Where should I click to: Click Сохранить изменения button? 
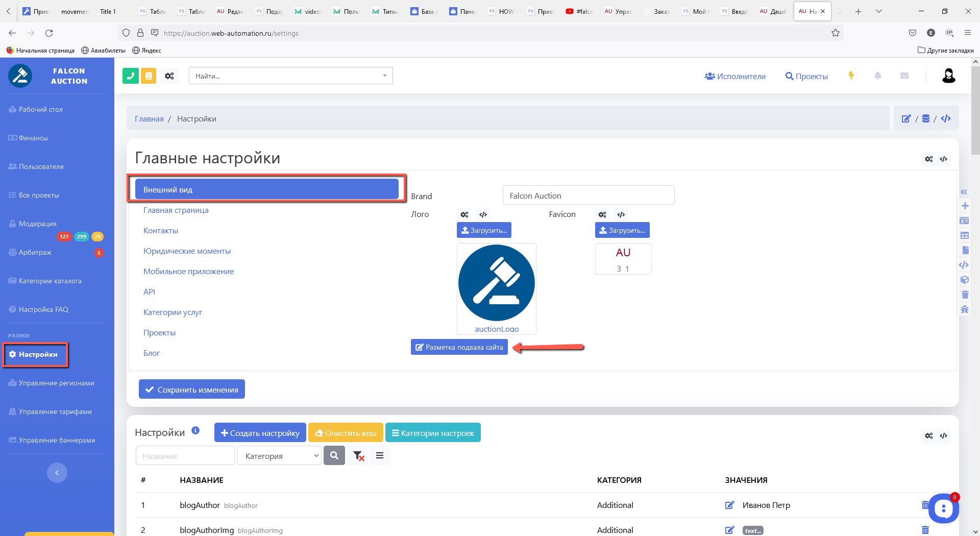point(192,389)
